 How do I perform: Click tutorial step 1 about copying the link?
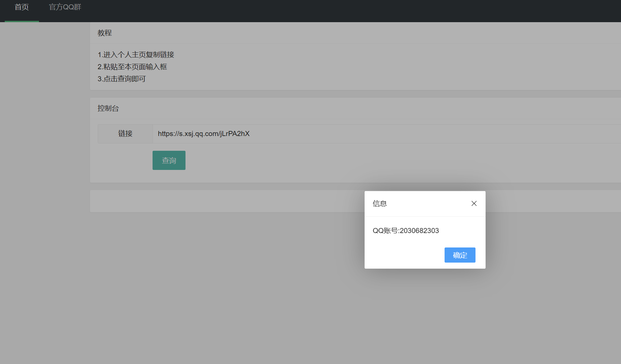(136, 55)
